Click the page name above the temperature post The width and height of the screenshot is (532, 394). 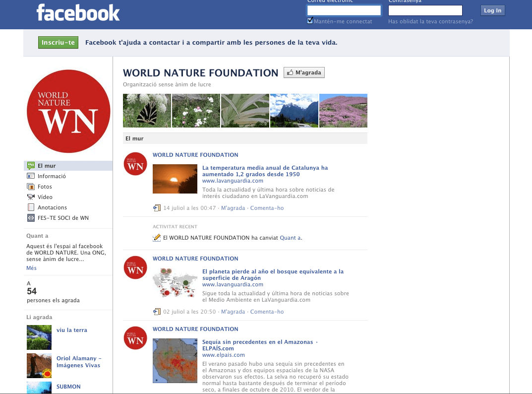pyautogui.click(x=195, y=155)
